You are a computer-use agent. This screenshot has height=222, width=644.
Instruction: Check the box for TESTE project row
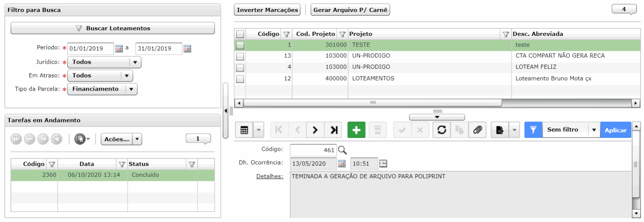240,45
